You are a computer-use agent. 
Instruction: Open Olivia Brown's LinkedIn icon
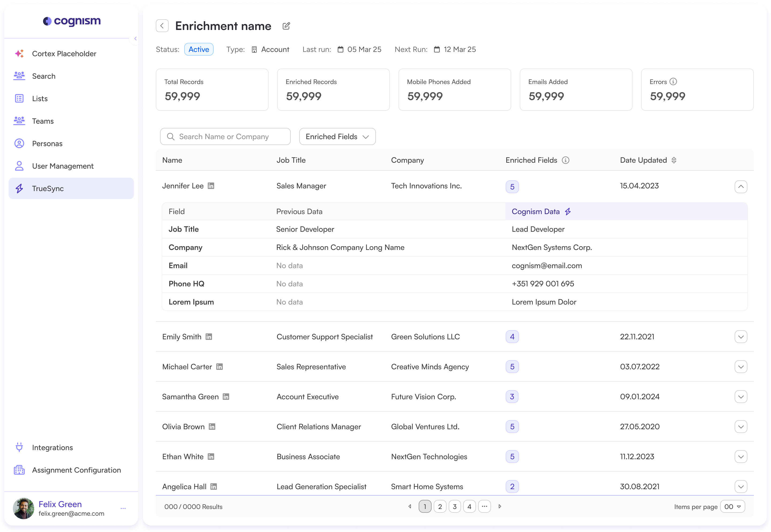click(x=212, y=427)
